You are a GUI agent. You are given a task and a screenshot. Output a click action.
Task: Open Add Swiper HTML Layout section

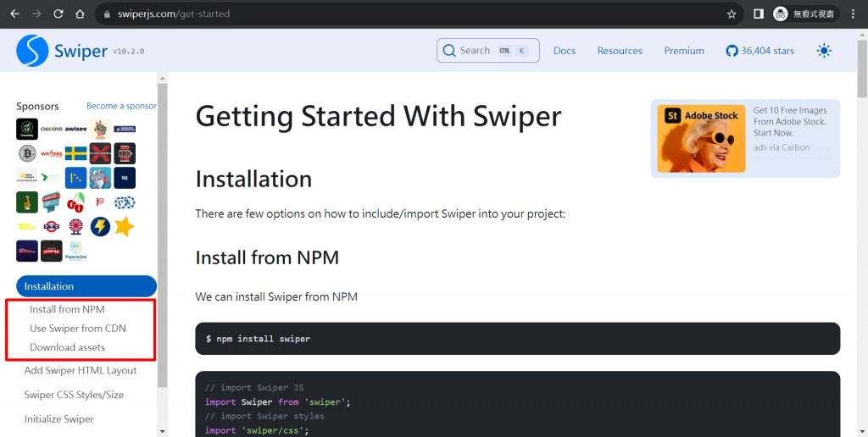pos(81,370)
